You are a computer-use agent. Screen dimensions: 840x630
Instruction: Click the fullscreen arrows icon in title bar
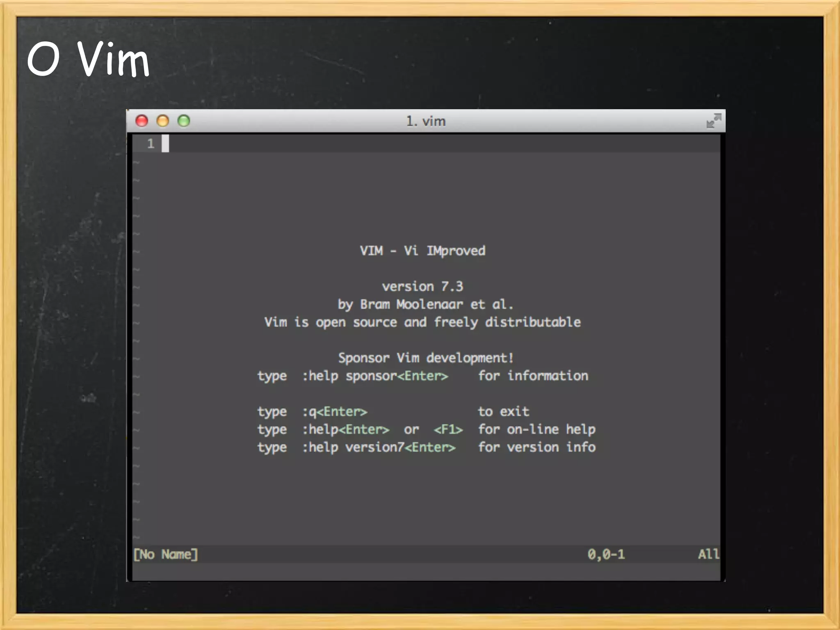713,121
